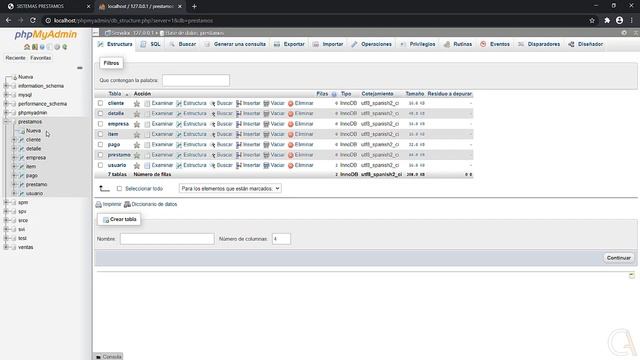Open browser profile avatar icon
640x360 pixels.
pos(620,20)
